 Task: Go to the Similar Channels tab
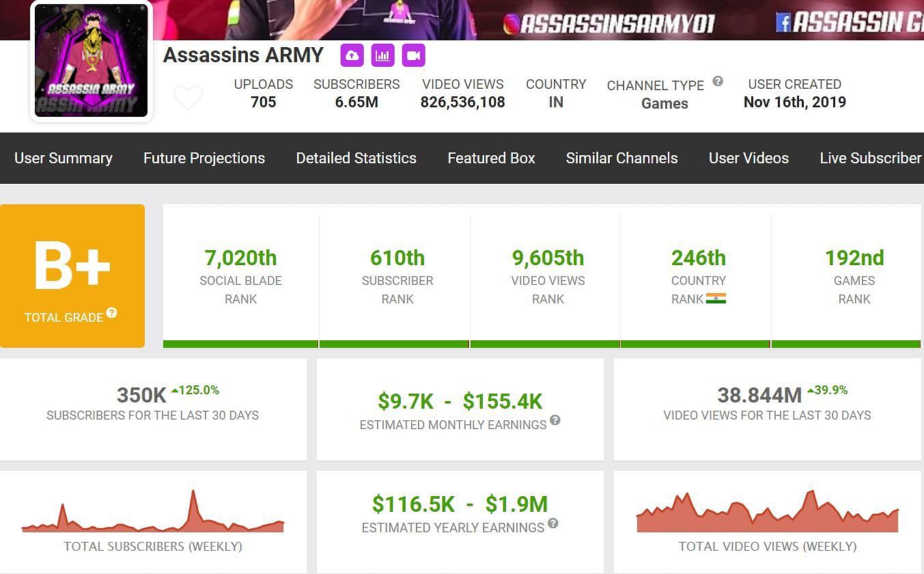pos(621,158)
